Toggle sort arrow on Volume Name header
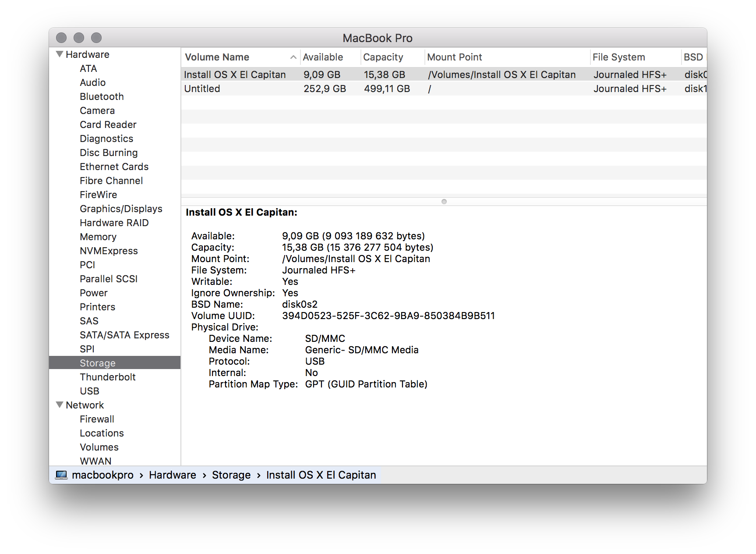Image resolution: width=756 pixels, height=554 pixels. click(x=293, y=57)
